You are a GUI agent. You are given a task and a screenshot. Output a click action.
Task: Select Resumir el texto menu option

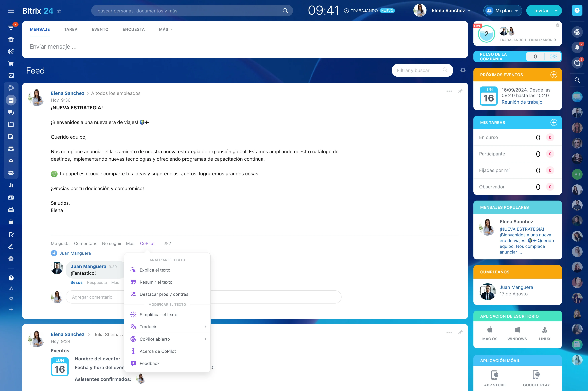pos(156,282)
